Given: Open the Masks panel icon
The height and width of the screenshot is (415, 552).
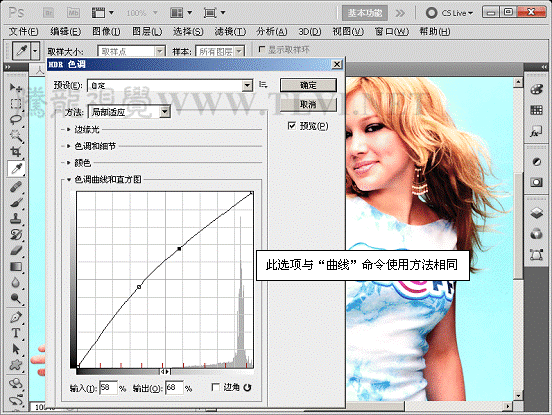Looking at the screenshot, I should 537,182.
